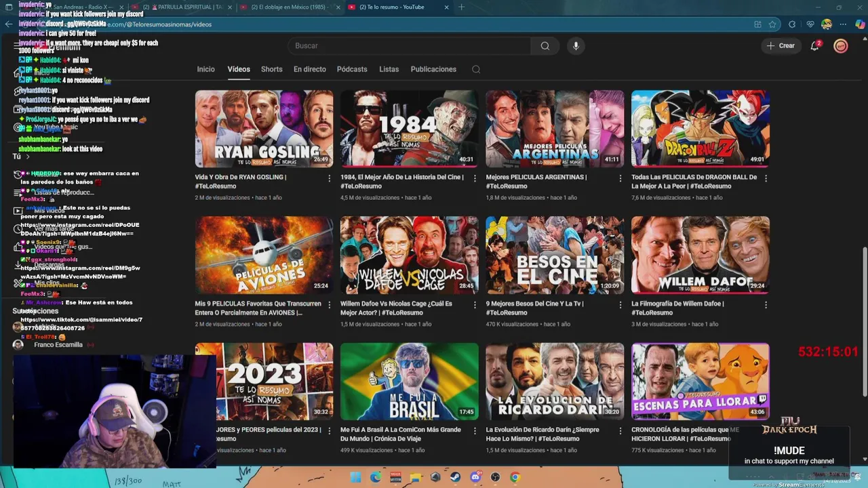Play the Me Fui A Brasil thumbnail

409,382
